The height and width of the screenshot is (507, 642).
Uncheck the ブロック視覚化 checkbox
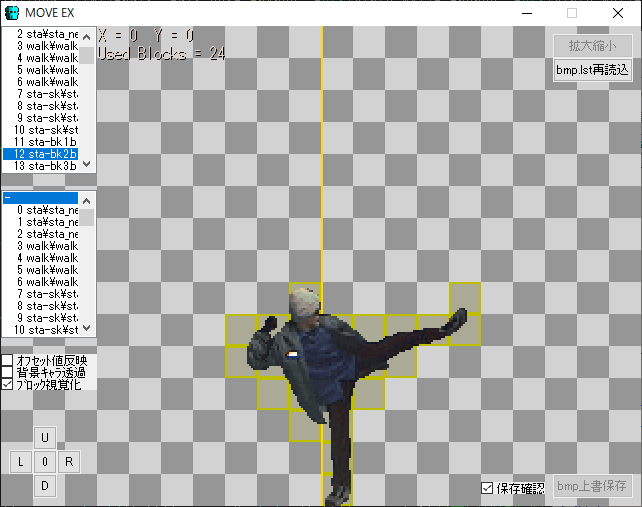[x=7, y=384]
